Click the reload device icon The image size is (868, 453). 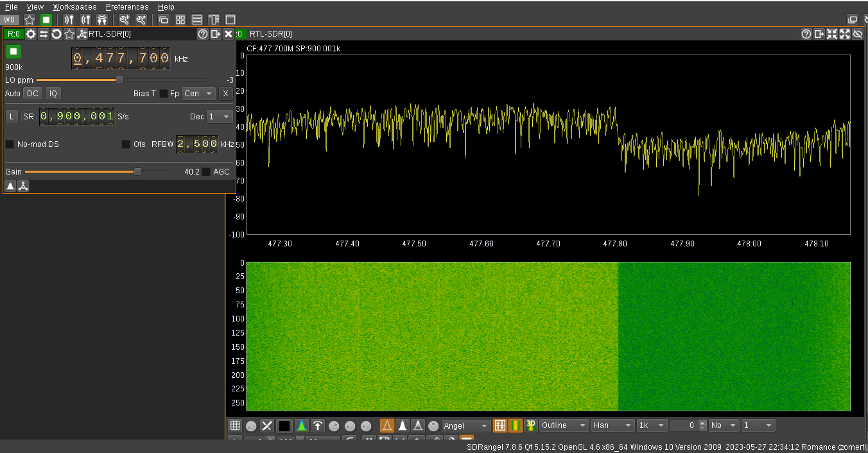(x=56, y=34)
